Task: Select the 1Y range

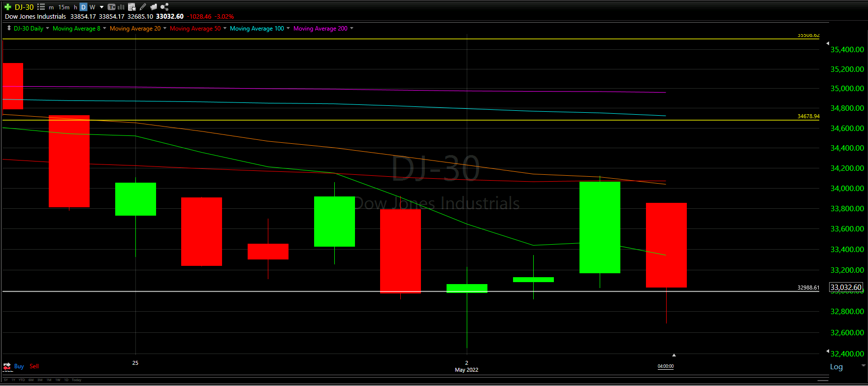Action: click(x=13, y=380)
